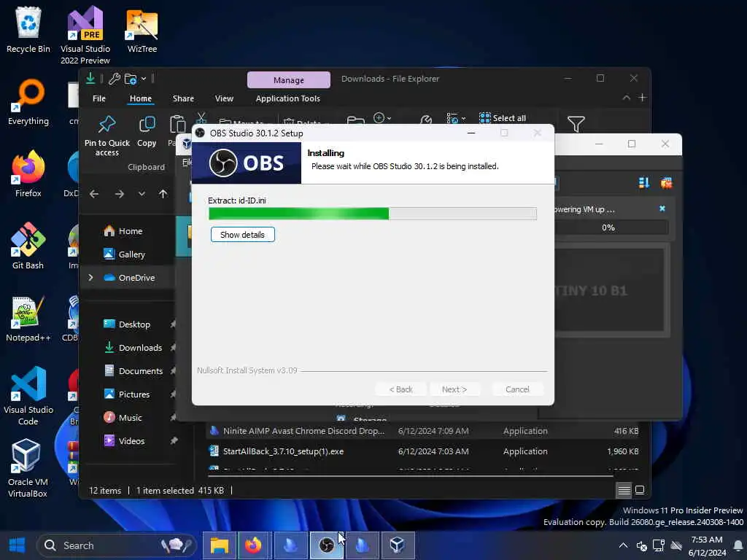
Task: Open the Windows Start menu
Action: point(18,545)
